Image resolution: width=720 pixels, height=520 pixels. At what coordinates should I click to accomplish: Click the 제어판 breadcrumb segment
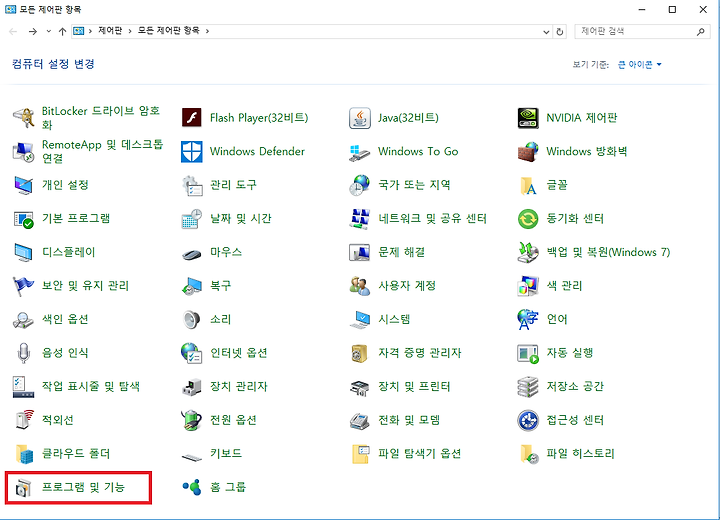click(x=110, y=31)
